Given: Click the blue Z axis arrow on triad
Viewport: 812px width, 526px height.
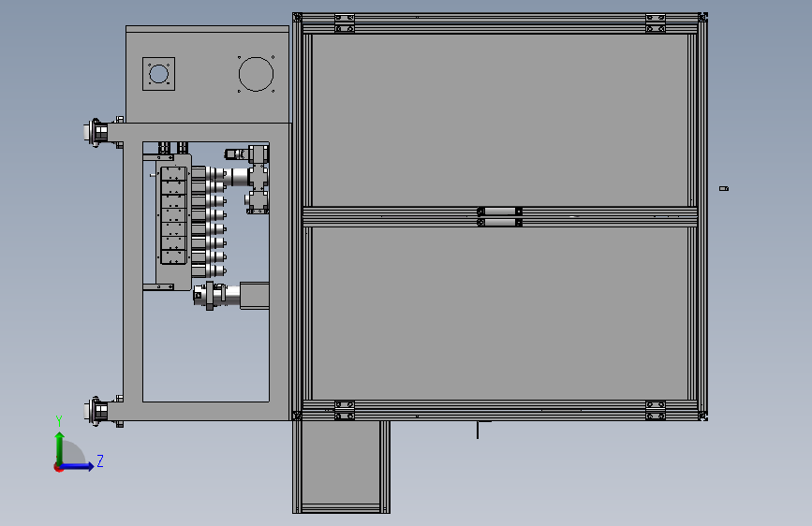Looking at the screenshot, I should click(78, 466).
